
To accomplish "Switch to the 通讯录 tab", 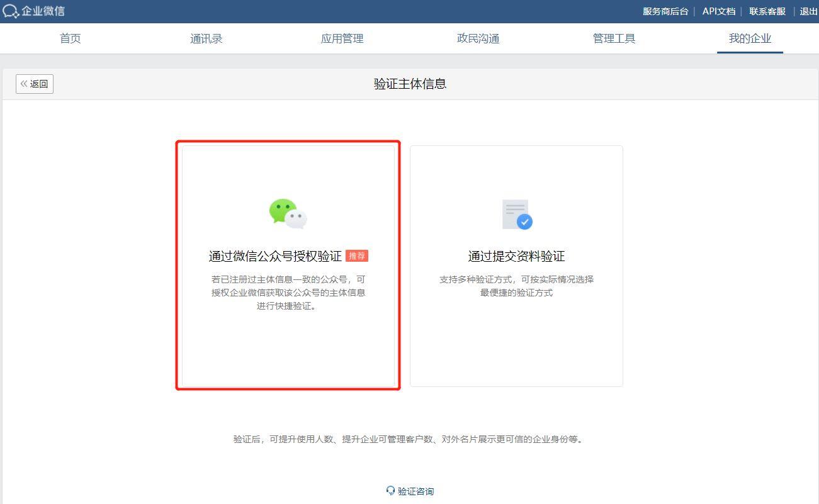I will 206,38.
